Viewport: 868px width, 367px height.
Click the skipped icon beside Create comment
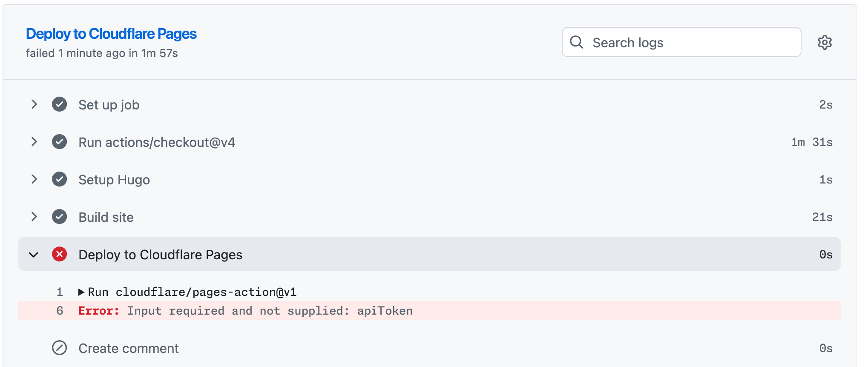pos(59,348)
